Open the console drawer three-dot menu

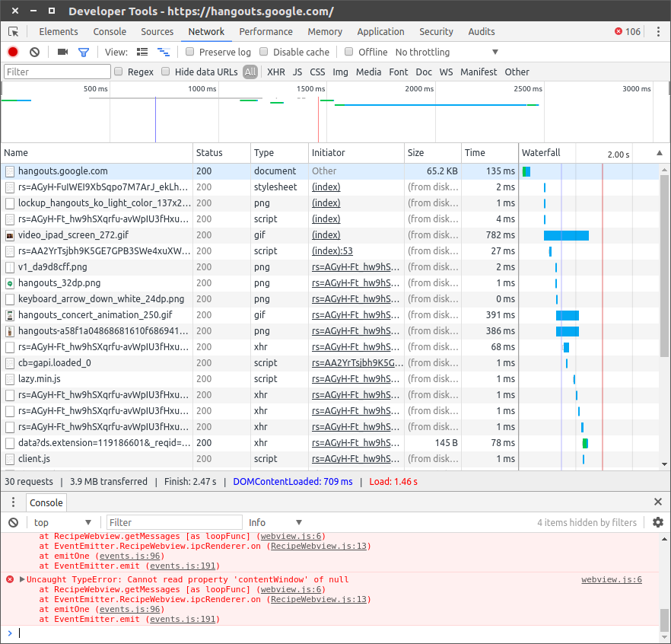point(13,502)
